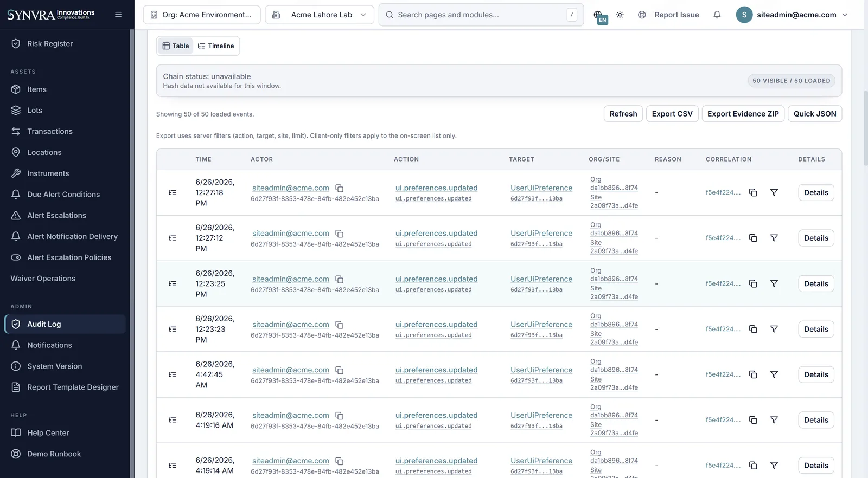Toggle light/dark theme sun icon
868x478 pixels.
point(620,15)
